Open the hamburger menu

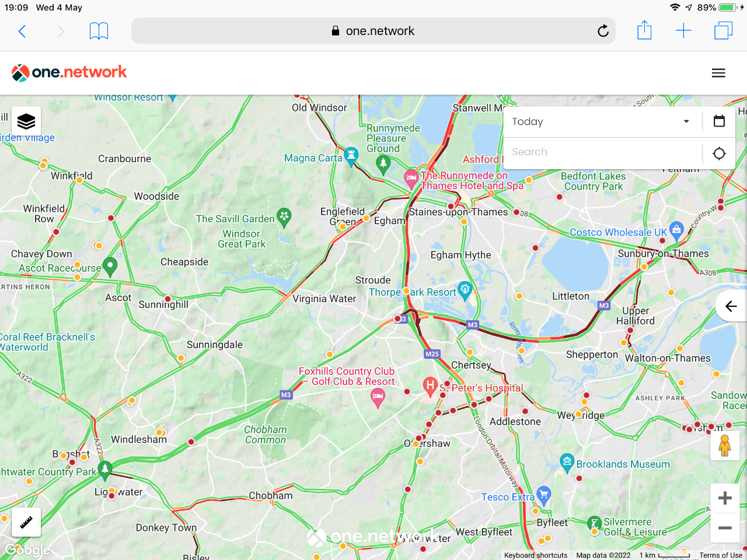718,73
